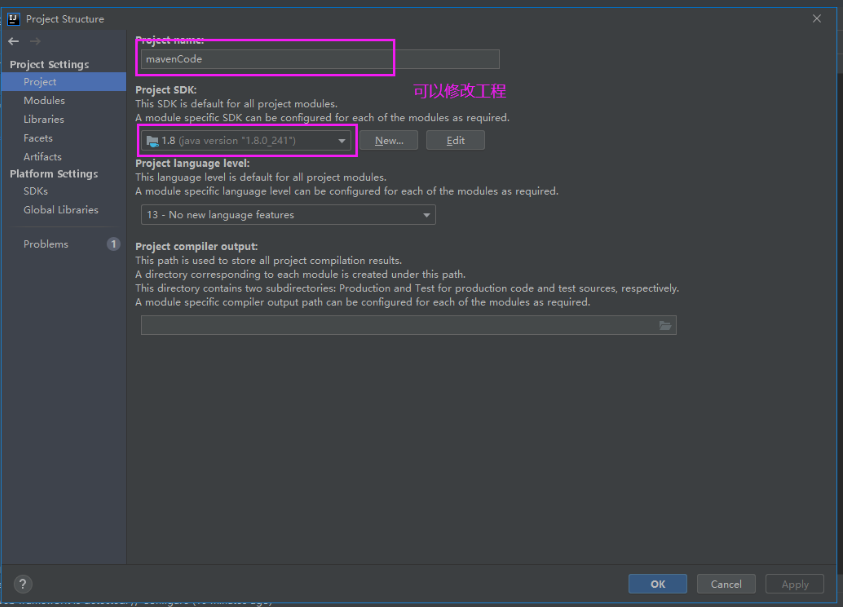Open Global Libraries section
Screen dimensions: 843x607
pyautogui.click(x=63, y=210)
